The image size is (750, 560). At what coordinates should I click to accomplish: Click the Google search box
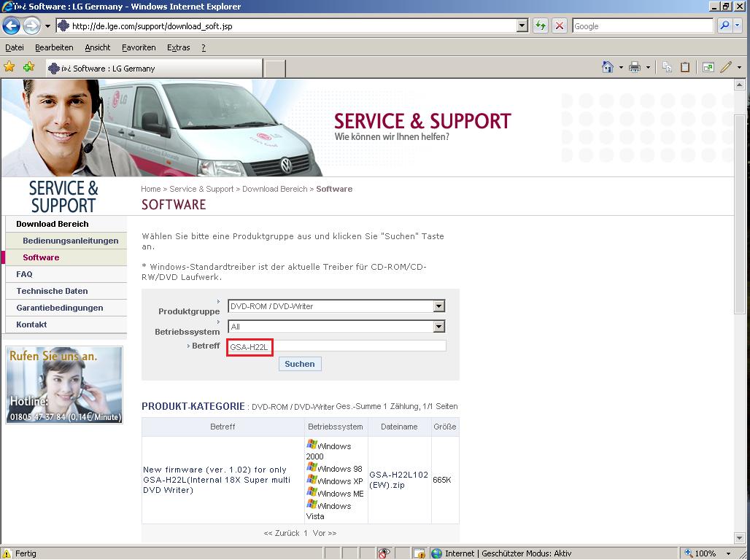[642, 26]
